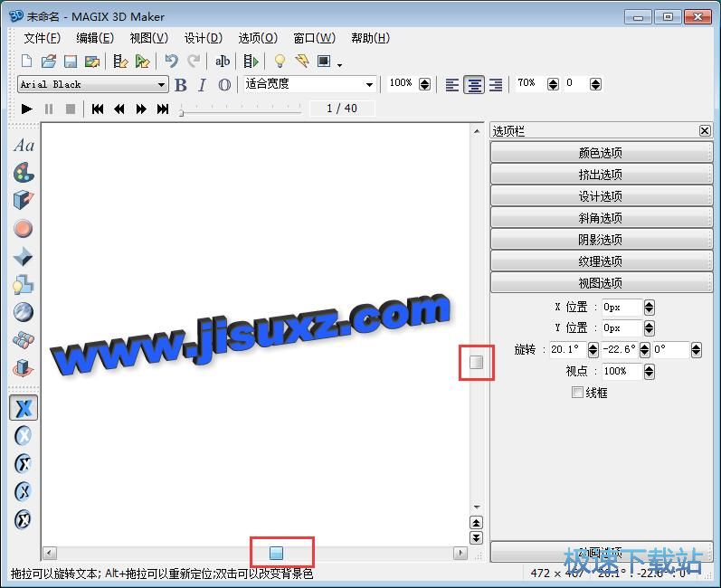Click the export image icon

92,61
